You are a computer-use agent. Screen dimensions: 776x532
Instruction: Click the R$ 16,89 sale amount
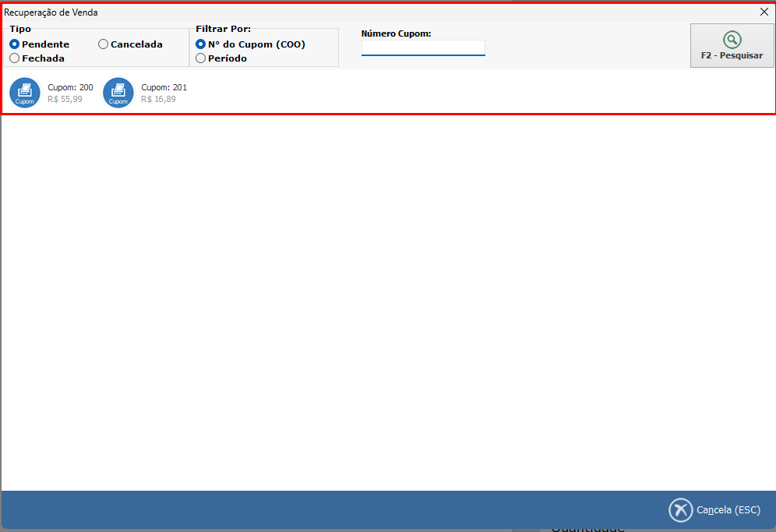[x=158, y=100]
